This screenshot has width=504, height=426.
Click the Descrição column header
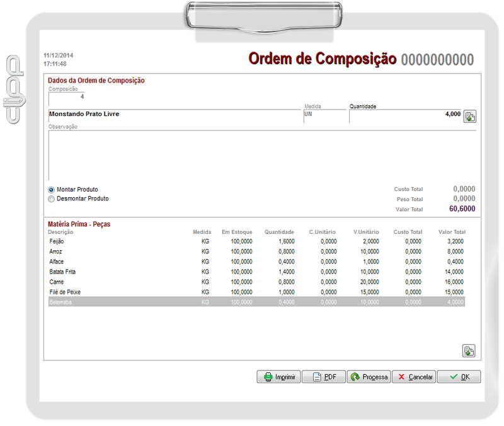pos(61,232)
